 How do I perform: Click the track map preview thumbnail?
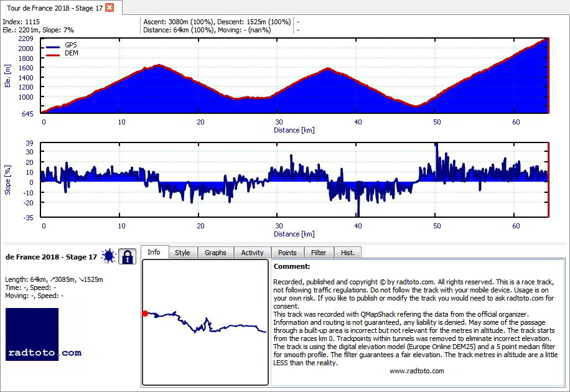pyautogui.click(x=205, y=322)
